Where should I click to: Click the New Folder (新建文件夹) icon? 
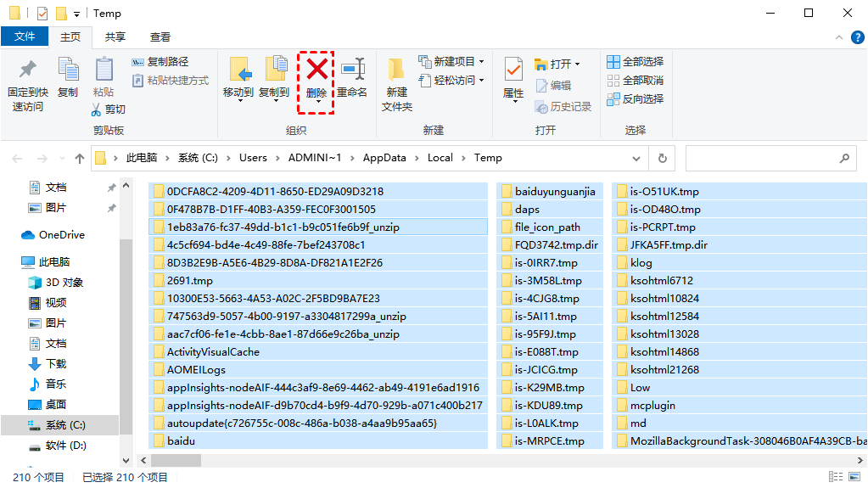coord(396,70)
